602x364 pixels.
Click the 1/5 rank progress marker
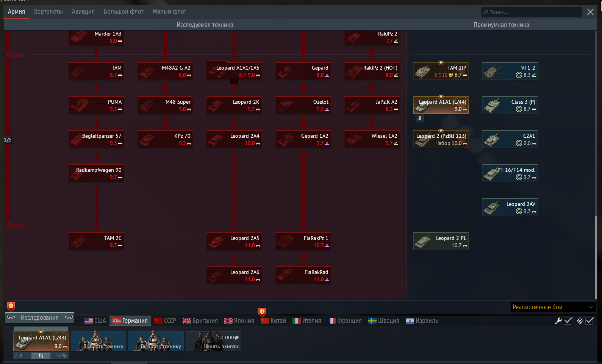tap(8, 140)
